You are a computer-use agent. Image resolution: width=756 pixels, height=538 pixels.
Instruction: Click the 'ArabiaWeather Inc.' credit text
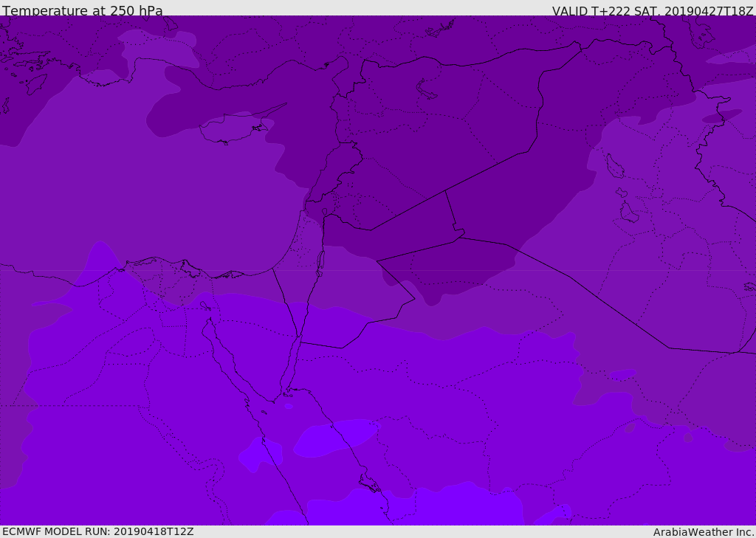(704, 532)
